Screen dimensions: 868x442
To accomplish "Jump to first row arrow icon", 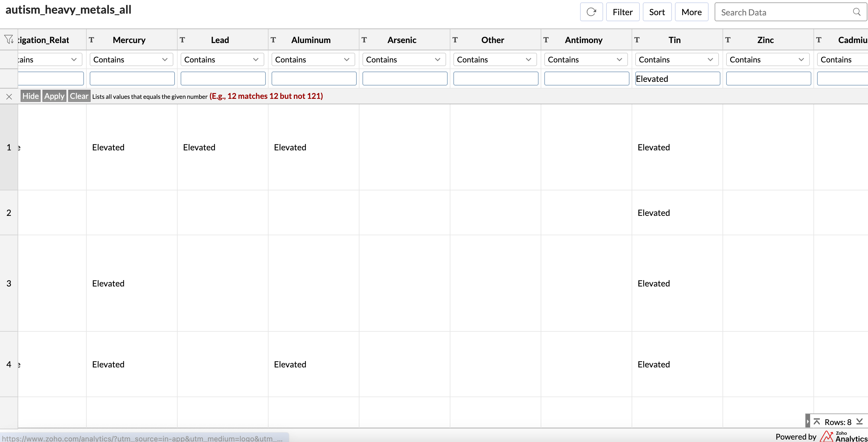I will (817, 422).
